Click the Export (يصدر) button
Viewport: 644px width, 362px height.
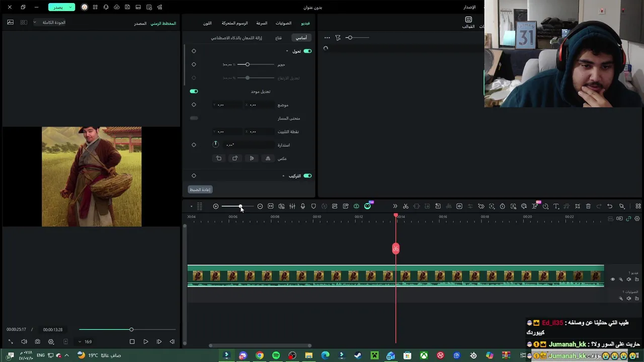58,7
